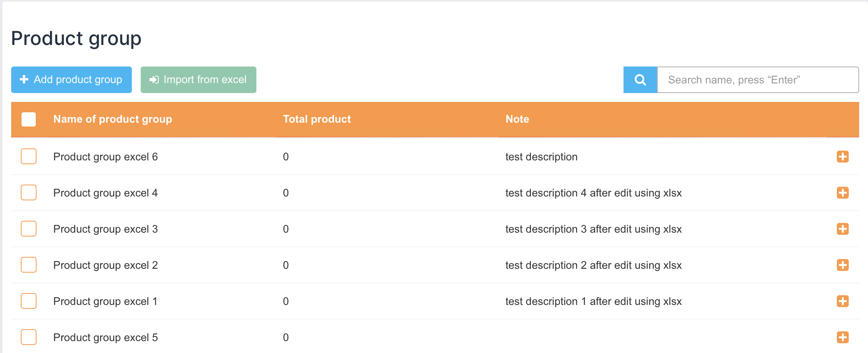
Task: Select checkbox for Product group excel 4
Action: click(x=29, y=193)
